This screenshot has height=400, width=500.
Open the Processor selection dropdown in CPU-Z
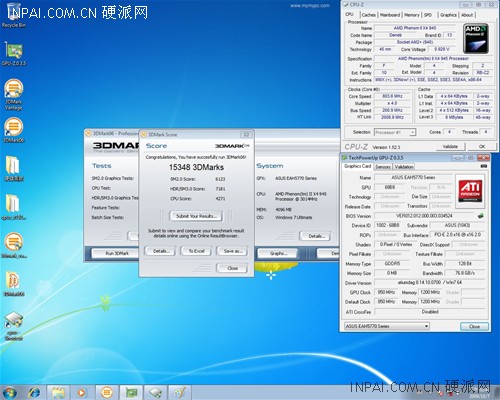(x=395, y=132)
